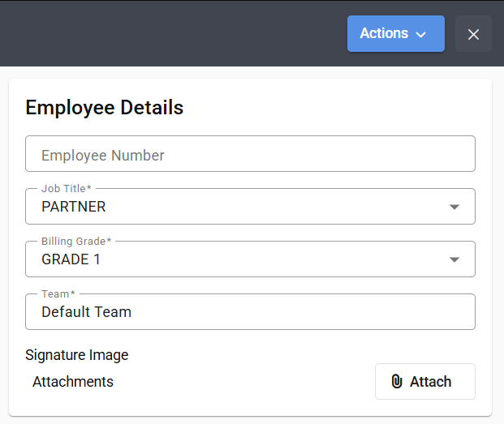The width and height of the screenshot is (504, 424).
Task: Click the Billing Grade field label
Action: click(x=76, y=242)
